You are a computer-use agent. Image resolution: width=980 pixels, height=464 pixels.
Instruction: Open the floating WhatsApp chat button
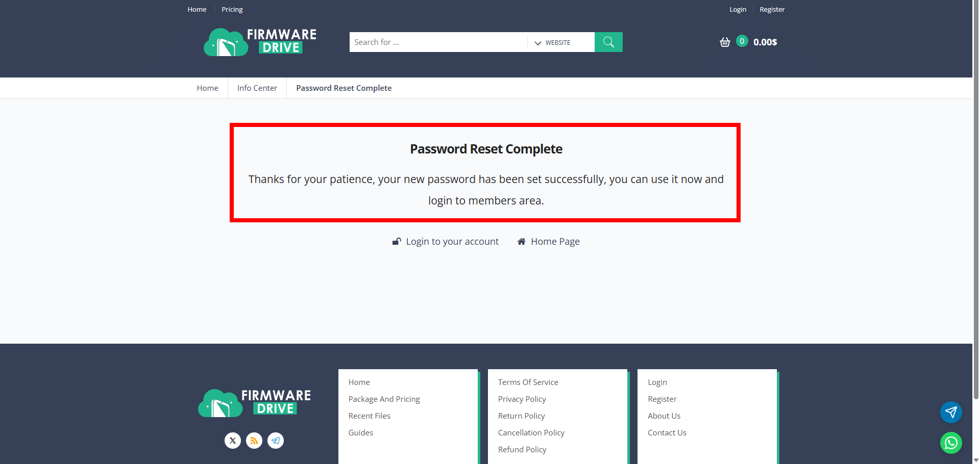click(x=951, y=443)
